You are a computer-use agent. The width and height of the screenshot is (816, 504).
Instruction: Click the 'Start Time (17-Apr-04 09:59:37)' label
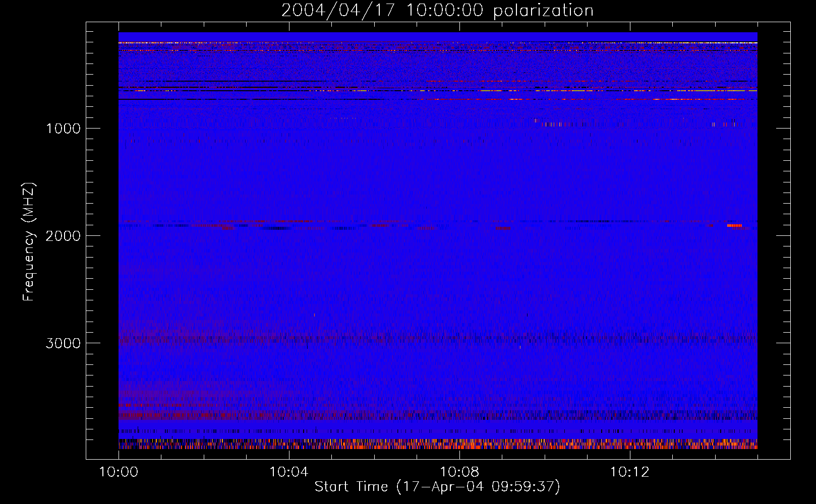437,486
